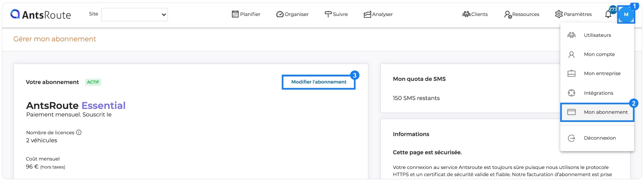Image resolution: width=644 pixels, height=181 pixels.
Task: Click the Planifier calendar icon
Action: [235, 14]
